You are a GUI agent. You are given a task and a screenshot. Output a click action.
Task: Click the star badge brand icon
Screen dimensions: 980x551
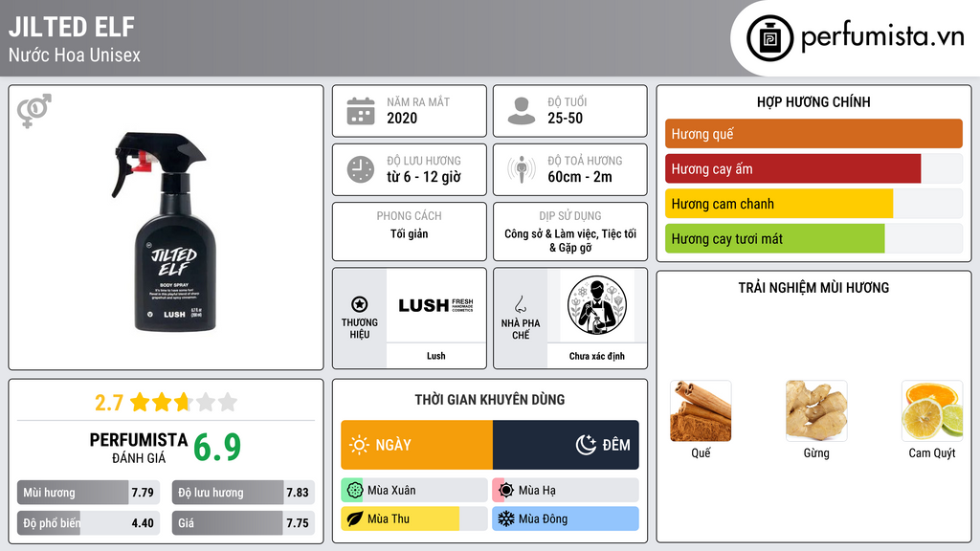[x=360, y=304]
